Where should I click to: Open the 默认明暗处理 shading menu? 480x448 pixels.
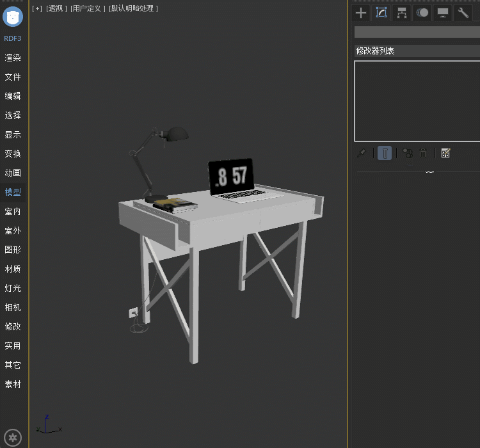(x=133, y=8)
